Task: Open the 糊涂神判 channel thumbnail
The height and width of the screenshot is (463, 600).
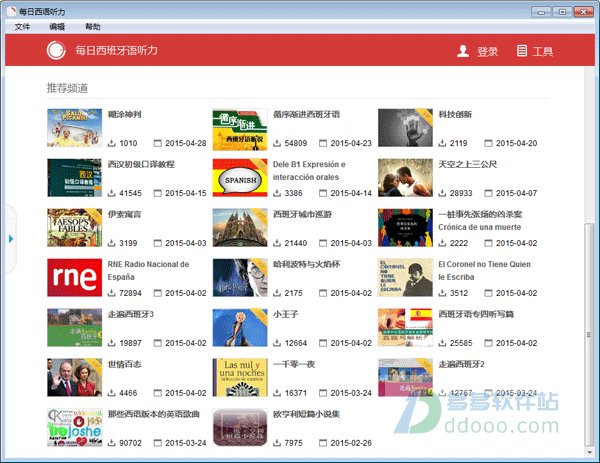Action: click(x=75, y=128)
